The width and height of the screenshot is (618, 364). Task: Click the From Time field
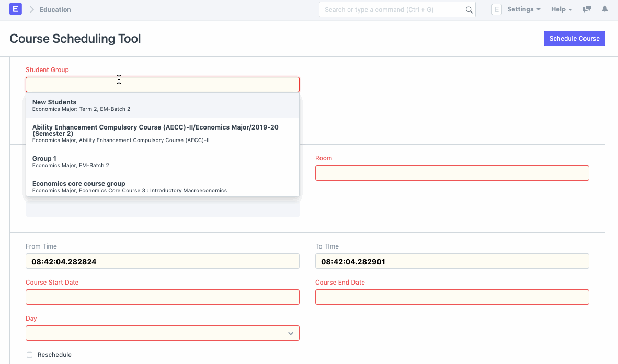pyautogui.click(x=162, y=261)
